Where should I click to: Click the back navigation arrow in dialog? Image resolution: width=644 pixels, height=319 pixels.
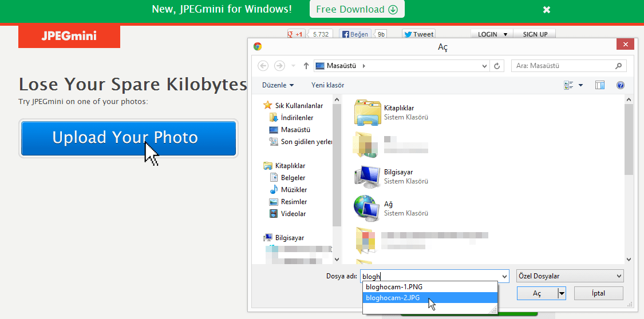coord(263,66)
